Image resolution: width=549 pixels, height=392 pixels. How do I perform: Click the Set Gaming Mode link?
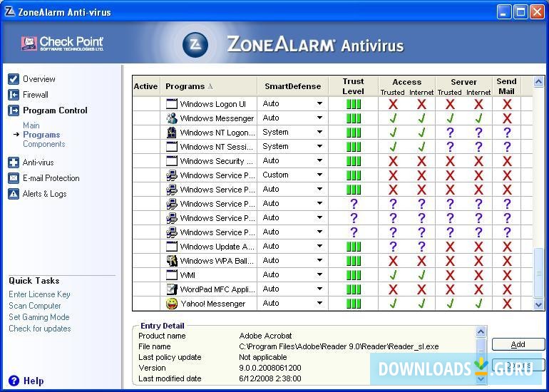tap(39, 317)
